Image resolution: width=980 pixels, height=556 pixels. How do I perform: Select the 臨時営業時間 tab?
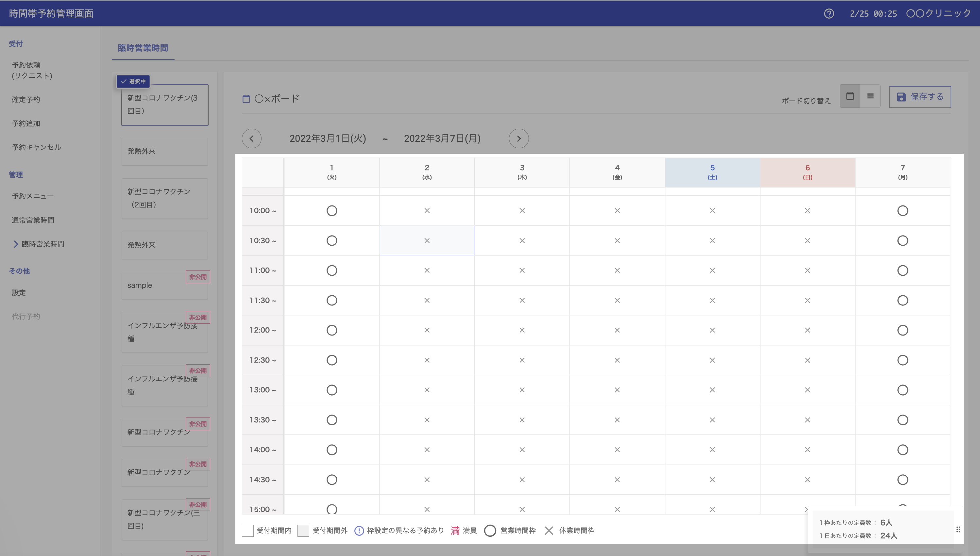pos(143,48)
